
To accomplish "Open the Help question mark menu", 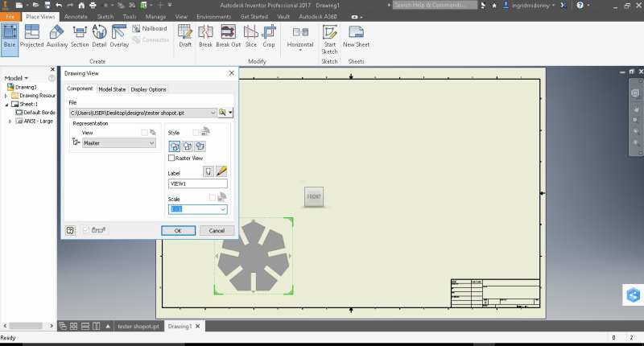I will (580, 6).
